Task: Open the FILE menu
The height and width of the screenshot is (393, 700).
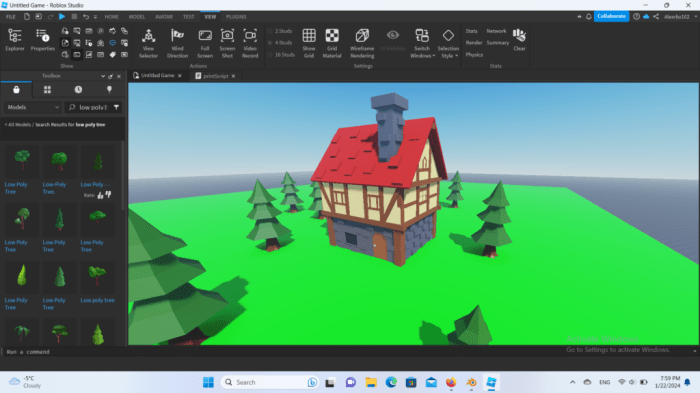Action: 11,17
